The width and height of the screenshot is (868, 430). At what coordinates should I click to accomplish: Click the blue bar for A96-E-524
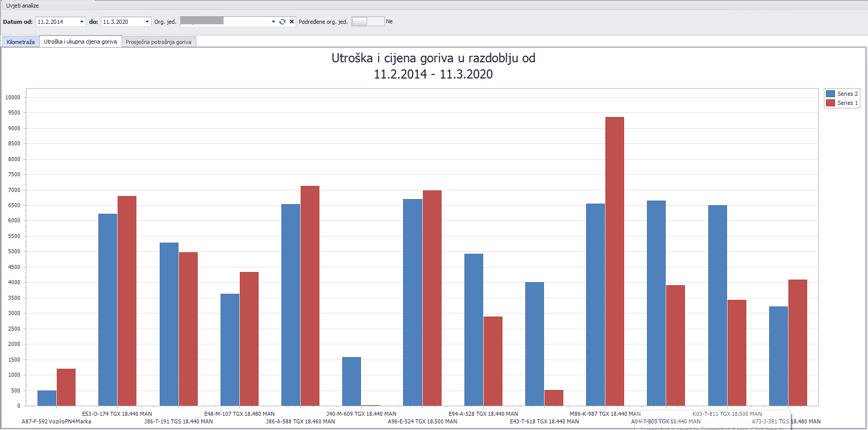(412, 302)
